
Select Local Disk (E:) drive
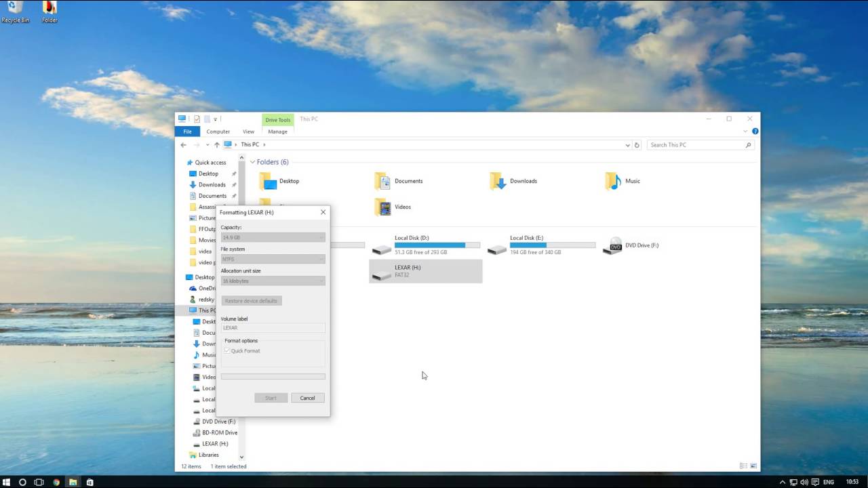tap(541, 245)
